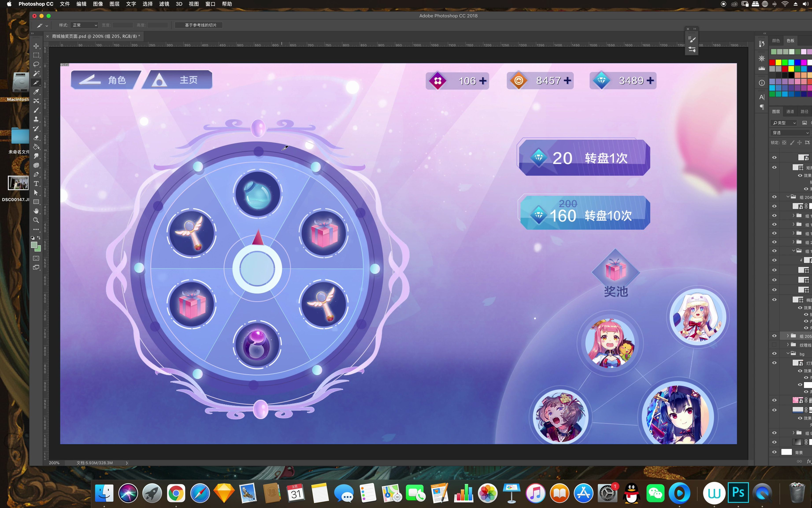812x508 pixels.
Task: Click the foreground color box
Action: click(x=34, y=245)
